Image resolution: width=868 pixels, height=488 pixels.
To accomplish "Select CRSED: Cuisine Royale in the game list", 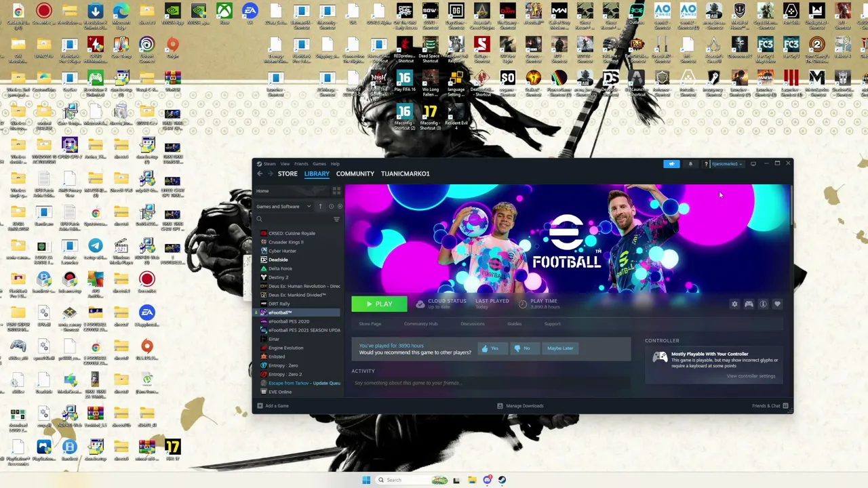I will (x=292, y=233).
